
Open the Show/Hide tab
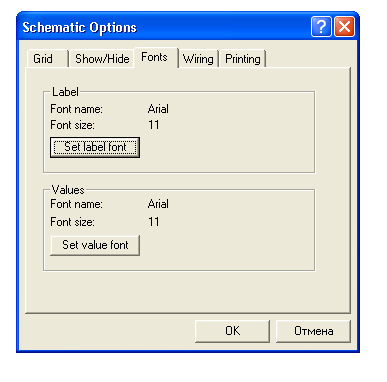[102, 59]
